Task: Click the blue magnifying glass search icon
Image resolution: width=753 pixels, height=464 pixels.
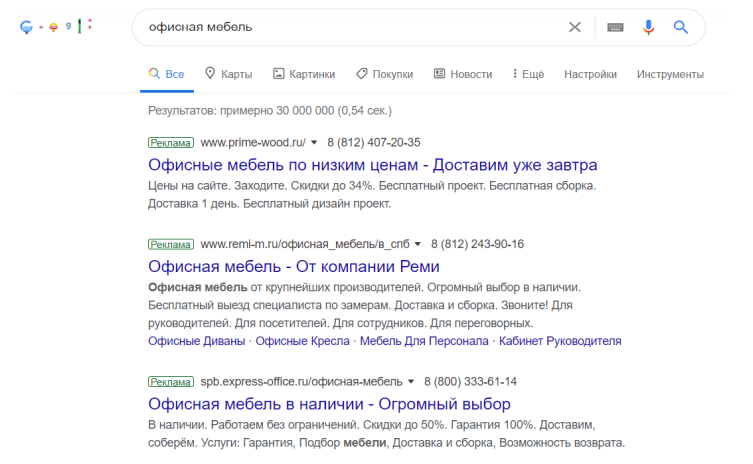Action: coord(681,27)
